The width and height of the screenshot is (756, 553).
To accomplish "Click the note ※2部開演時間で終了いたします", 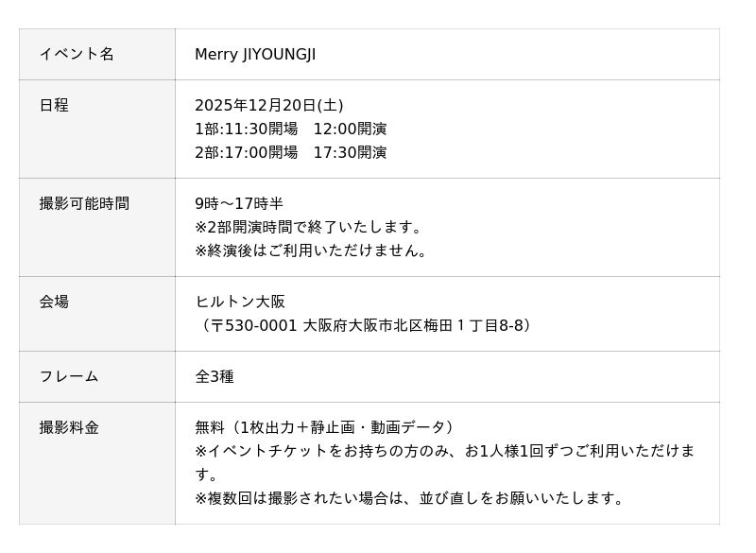I will [309, 227].
